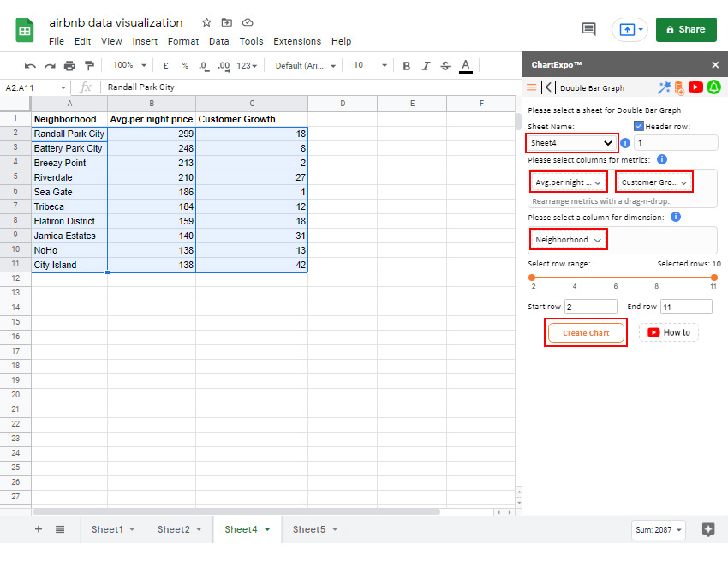Image resolution: width=728 pixels, height=561 pixels.
Task: Activate the paint format tool
Action: tap(89, 65)
